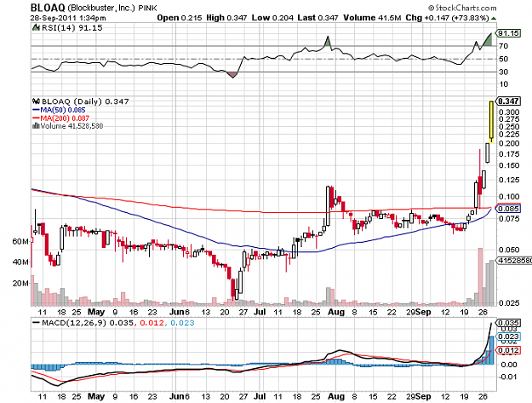This screenshot has width=532, height=403.
Task: Click the candlestick icon beside BLOAQ (Daily)
Action: click(x=37, y=101)
